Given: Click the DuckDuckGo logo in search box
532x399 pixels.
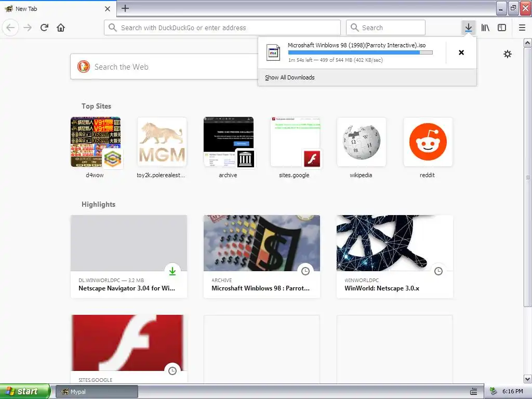Looking at the screenshot, I should (x=84, y=66).
